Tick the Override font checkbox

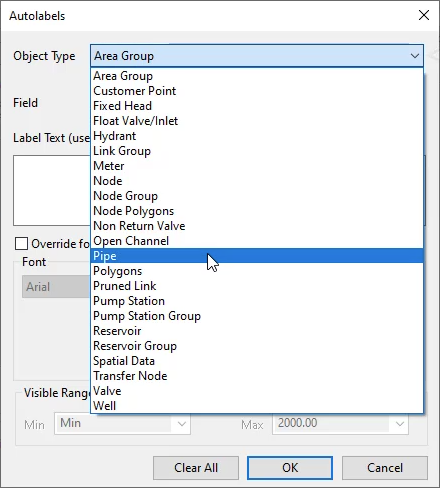tap(21, 243)
